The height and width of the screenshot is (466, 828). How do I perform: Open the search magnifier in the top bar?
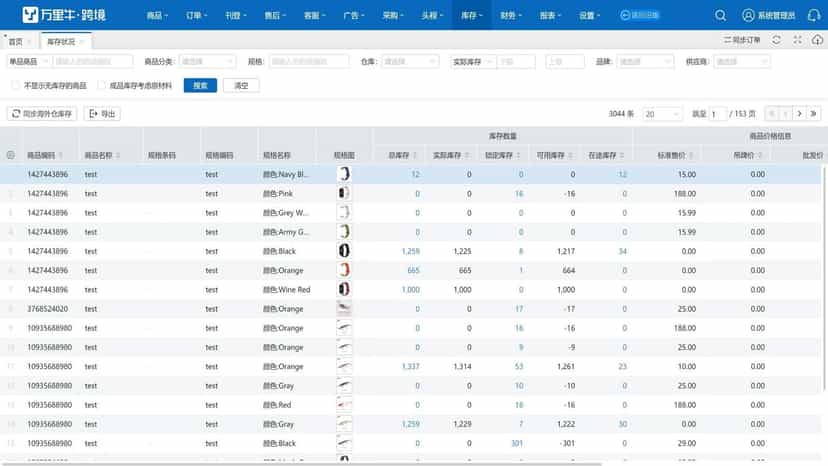pyautogui.click(x=720, y=15)
